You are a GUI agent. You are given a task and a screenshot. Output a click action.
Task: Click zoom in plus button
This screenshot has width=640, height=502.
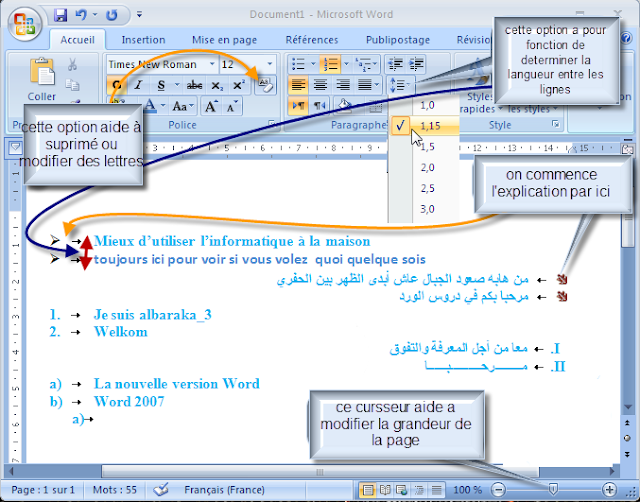609,489
